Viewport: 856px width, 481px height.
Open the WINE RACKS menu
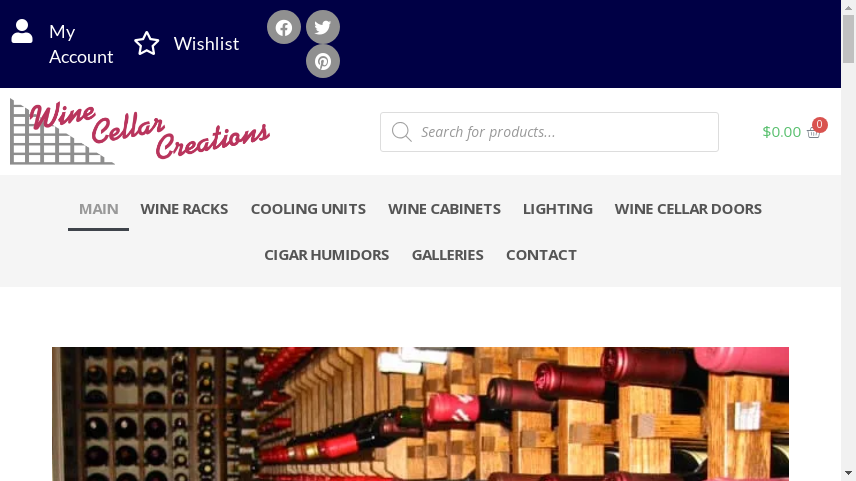click(184, 209)
